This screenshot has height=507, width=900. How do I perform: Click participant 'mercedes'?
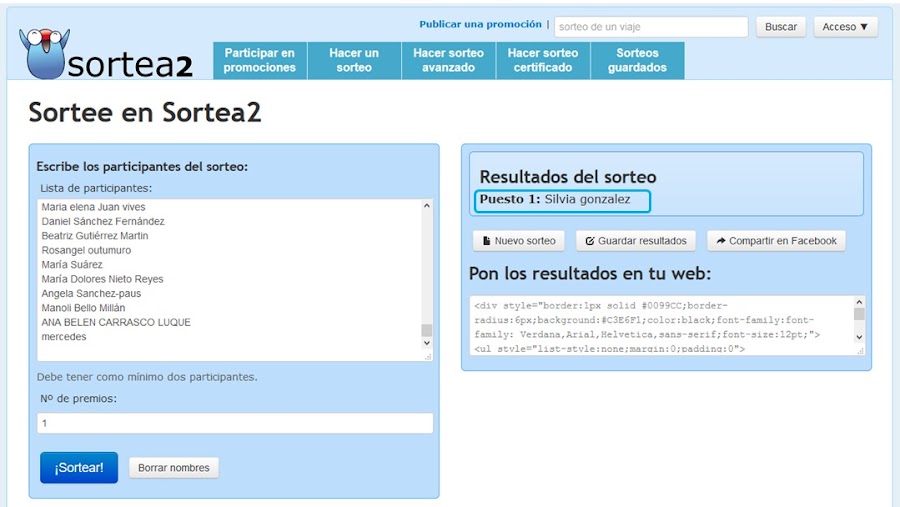pos(64,336)
